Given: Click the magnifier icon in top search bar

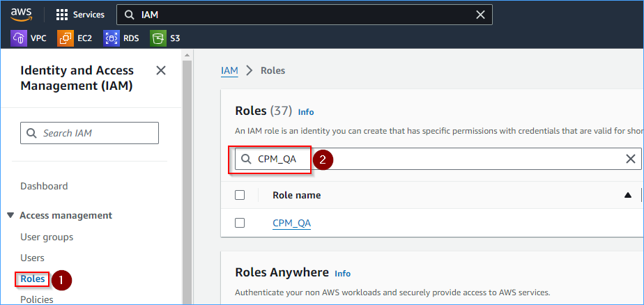Looking at the screenshot, I should pos(129,15).
